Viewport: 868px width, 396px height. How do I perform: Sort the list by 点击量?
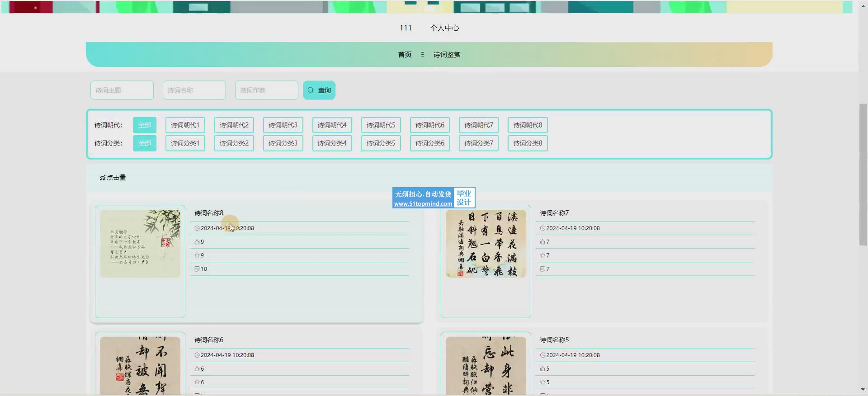click(113, 178)
